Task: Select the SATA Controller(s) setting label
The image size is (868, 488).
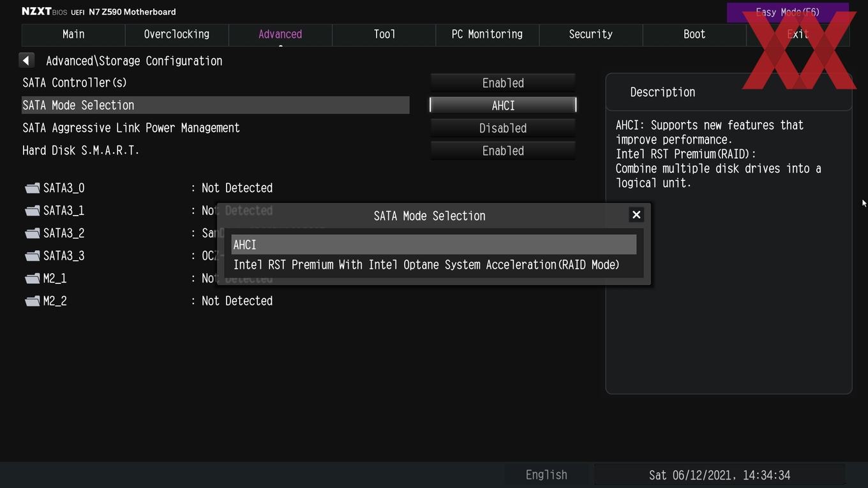Action: click(x=75, y=83)
